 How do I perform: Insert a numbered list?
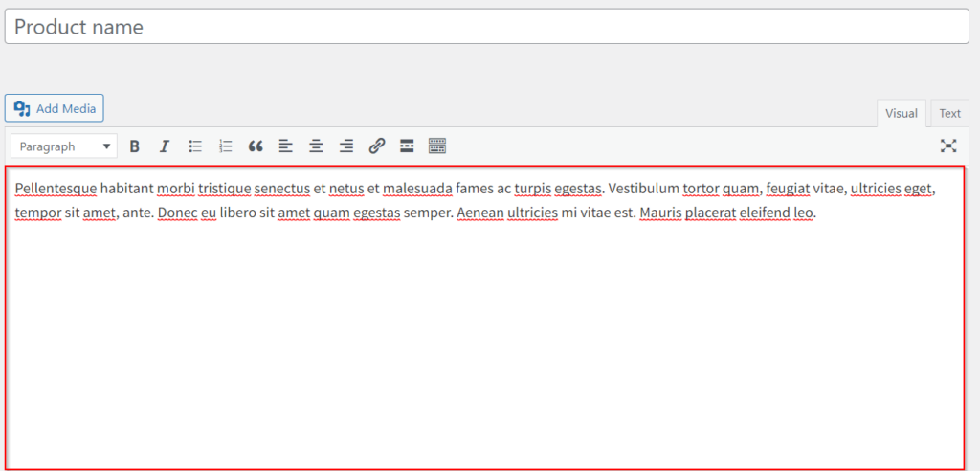pyautogui.click(x=226, y=146)
